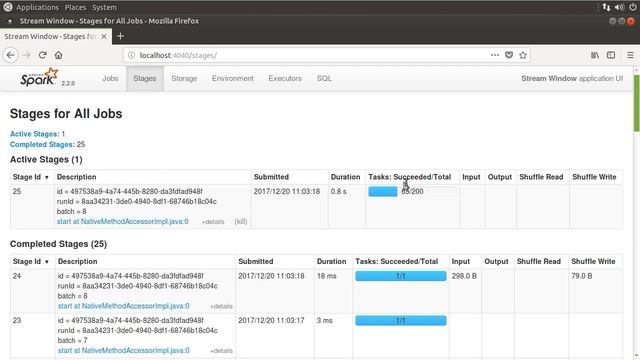640x360 pixels.
Task: Open stage 24 start at NativeMethodAccessorImpl link
Action: coord(124,306)
